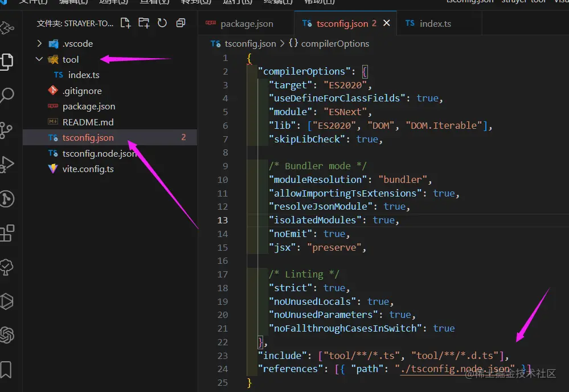The width and height of the screenshot is (569, 392).
Task: Click the "references" key on line 24
Action: [290, 369]
